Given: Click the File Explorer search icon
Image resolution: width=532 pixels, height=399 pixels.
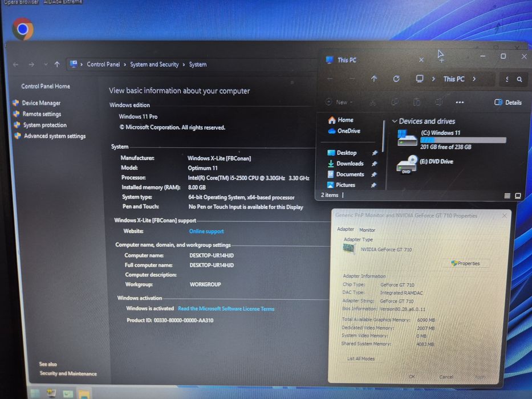Looking at the screenshot, I should pos(519,79).
